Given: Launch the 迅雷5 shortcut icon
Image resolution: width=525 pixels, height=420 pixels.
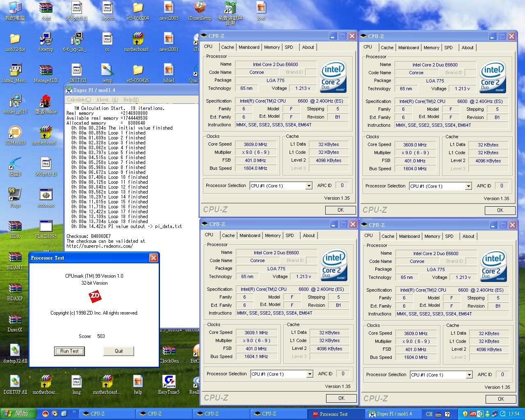Looking at the screenshot, I should (x=15, y=167).
